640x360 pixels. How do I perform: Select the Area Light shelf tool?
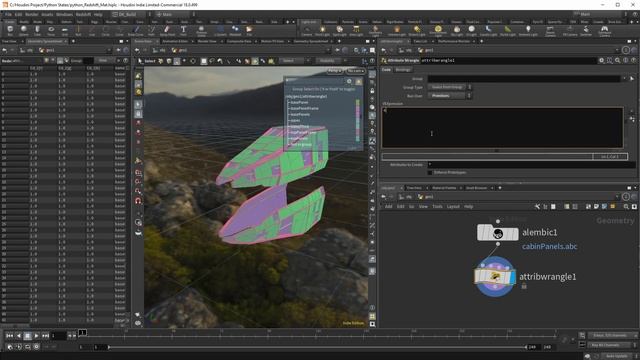[356, 30]
